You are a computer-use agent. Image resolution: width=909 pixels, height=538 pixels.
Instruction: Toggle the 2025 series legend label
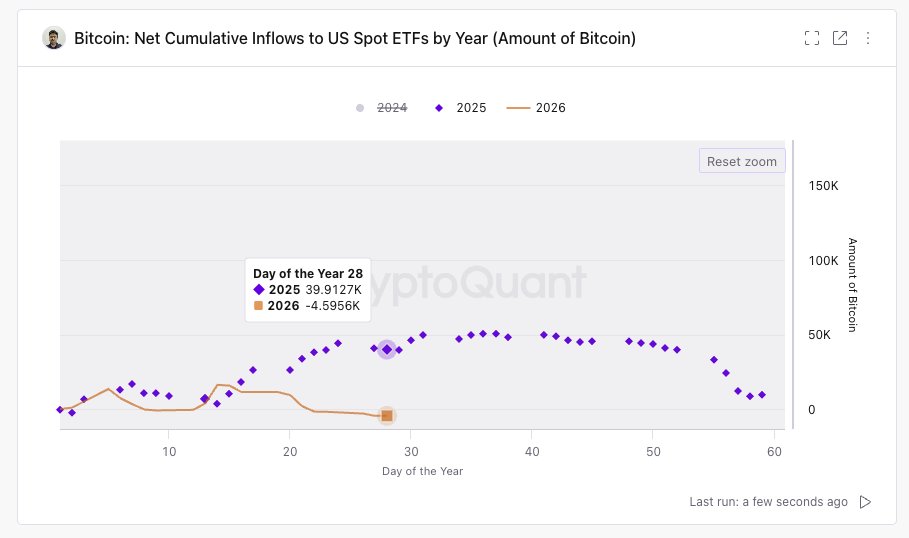tap(471, 107)
